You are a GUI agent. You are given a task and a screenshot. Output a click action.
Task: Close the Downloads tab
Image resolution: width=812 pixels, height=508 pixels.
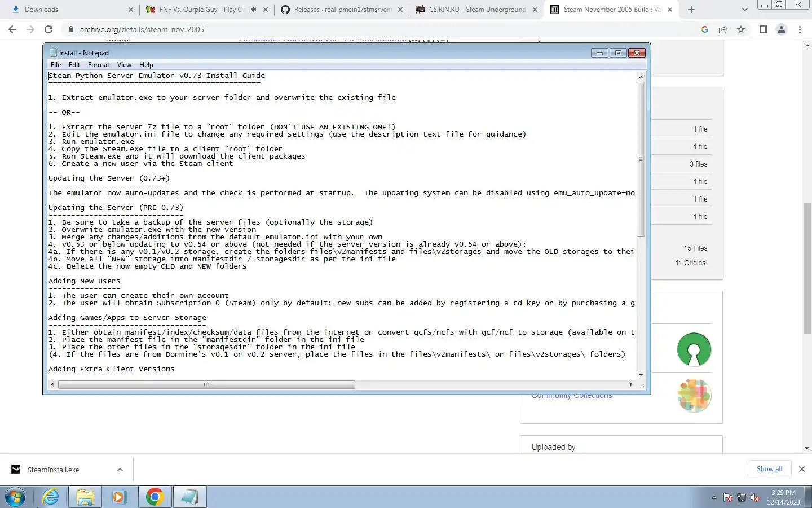coord(131,10)
